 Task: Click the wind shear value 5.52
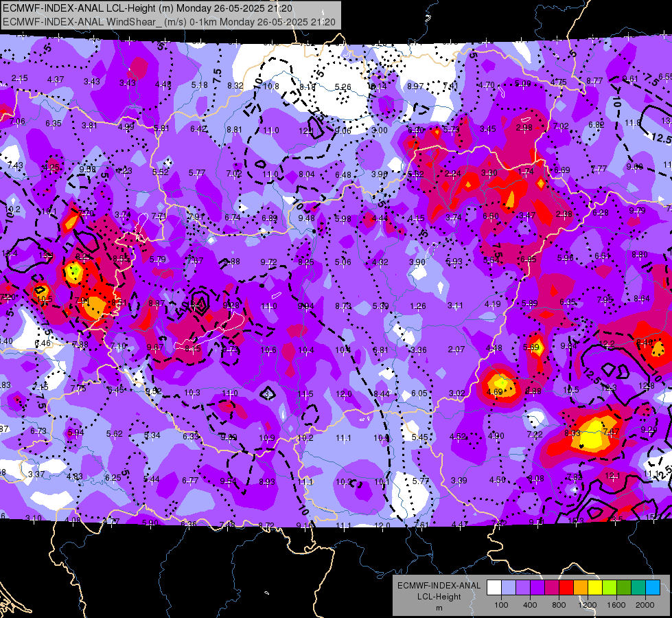pyautogui.click(x=161, y=172)
